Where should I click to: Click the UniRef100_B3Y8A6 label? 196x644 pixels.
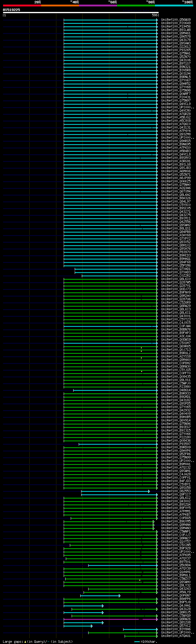[176, 629]
